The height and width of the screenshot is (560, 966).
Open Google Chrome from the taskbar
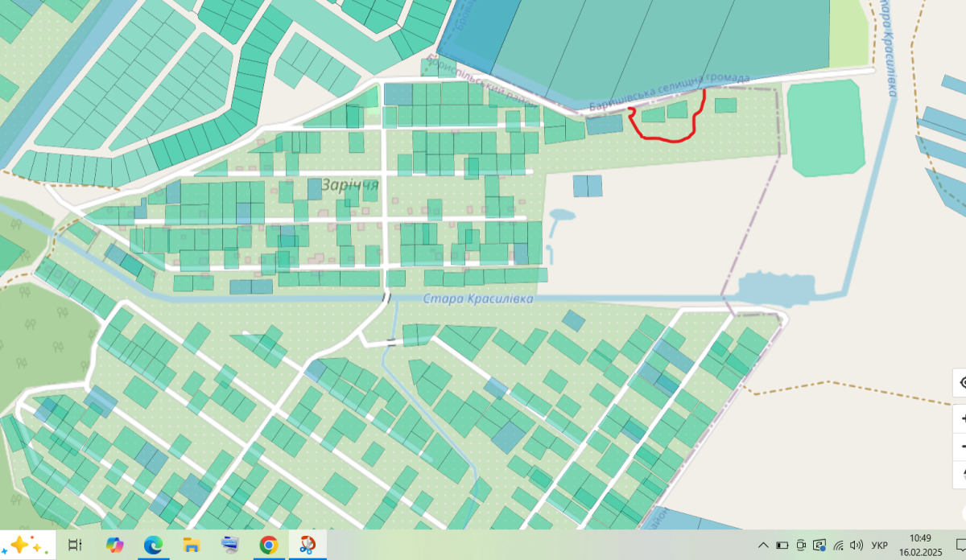pos(269,545)
